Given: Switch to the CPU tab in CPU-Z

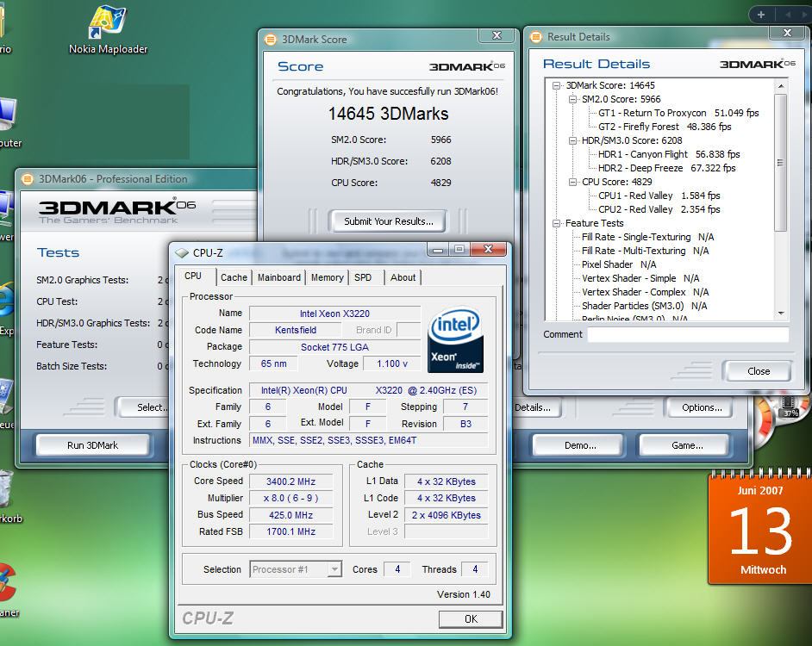Looking at the screenshot, I should 193,276.
